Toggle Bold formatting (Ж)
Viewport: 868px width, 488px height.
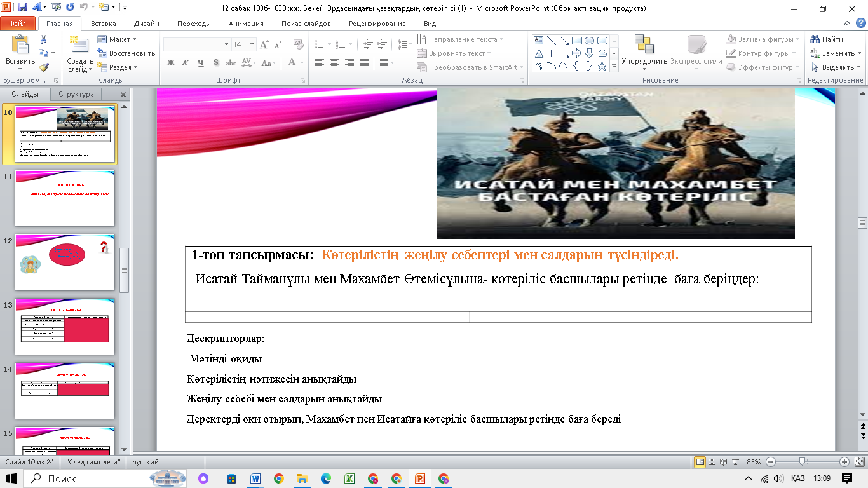[171, 63]
